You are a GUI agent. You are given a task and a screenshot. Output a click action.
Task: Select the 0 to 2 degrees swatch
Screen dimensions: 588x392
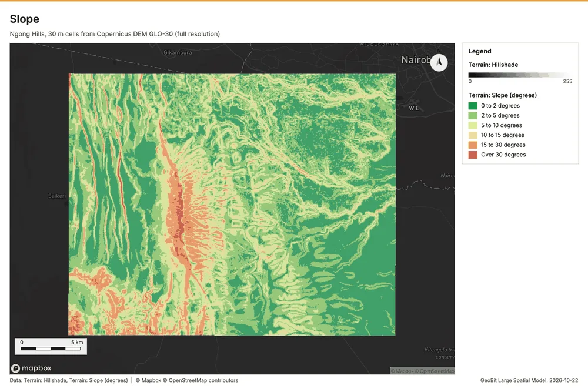(473, 106)
